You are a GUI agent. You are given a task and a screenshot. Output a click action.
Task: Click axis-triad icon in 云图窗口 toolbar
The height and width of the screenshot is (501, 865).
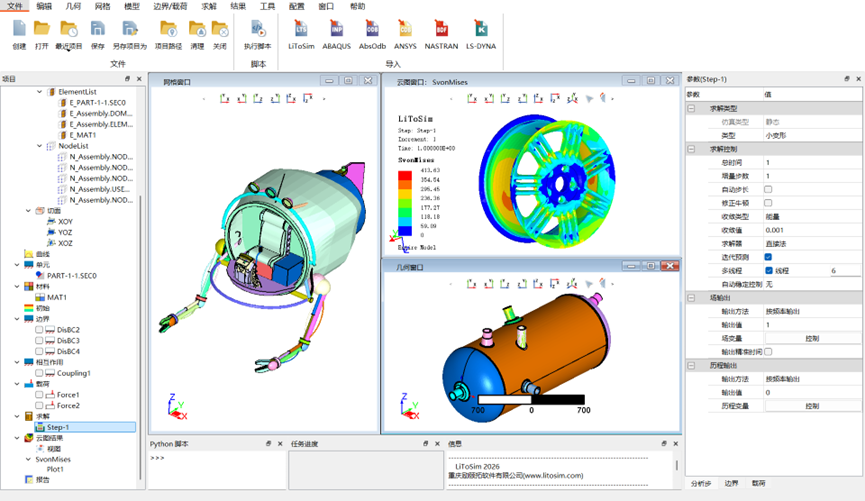coord(572,98)
